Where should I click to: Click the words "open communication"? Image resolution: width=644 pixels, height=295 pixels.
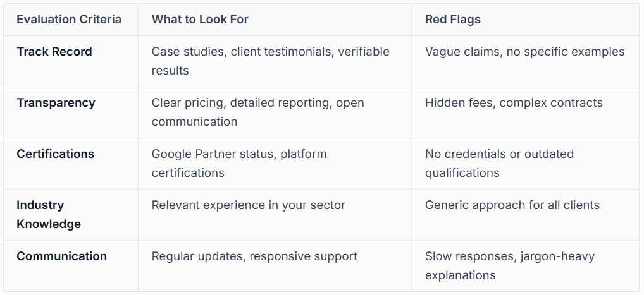[x=194, y=121]
